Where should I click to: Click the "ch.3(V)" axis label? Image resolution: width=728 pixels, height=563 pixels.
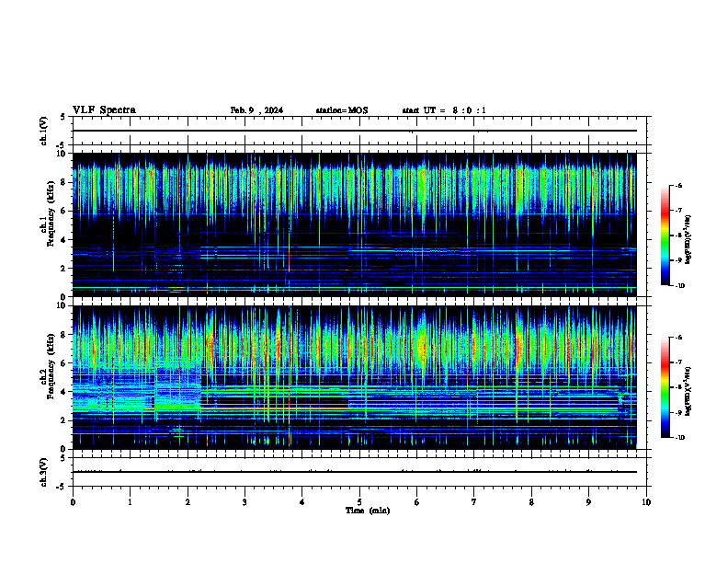tap(43, 472)
